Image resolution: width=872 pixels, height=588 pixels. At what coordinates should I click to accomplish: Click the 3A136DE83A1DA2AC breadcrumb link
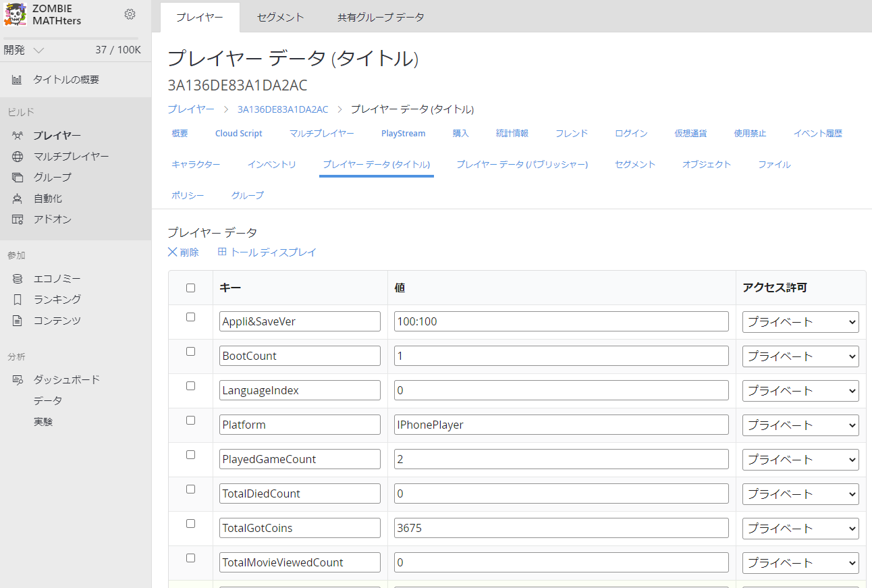283,109
